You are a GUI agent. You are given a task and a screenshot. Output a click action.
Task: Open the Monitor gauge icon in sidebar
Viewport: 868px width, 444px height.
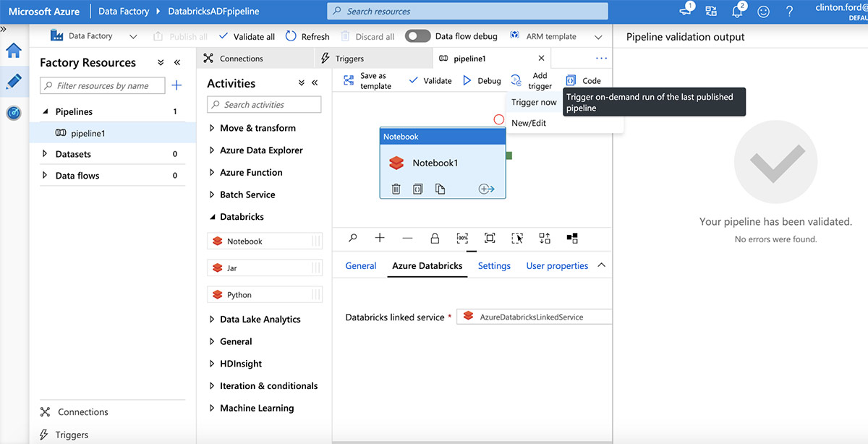click(x=13, y=113)
